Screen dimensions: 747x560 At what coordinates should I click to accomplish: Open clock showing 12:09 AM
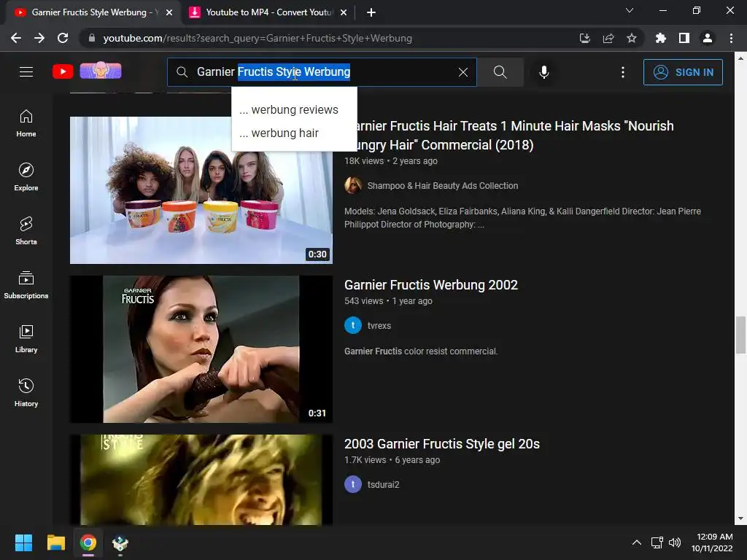pos(712,542)
